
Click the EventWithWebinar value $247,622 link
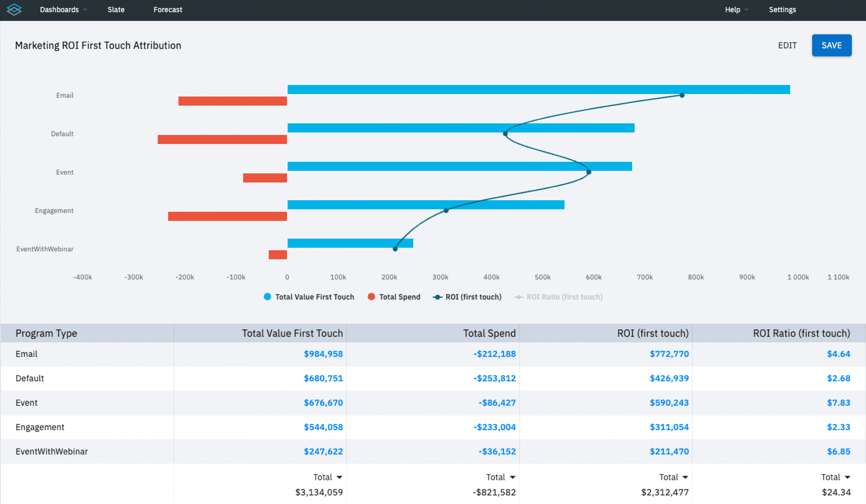pyautogui.click(x=323, y=452)
